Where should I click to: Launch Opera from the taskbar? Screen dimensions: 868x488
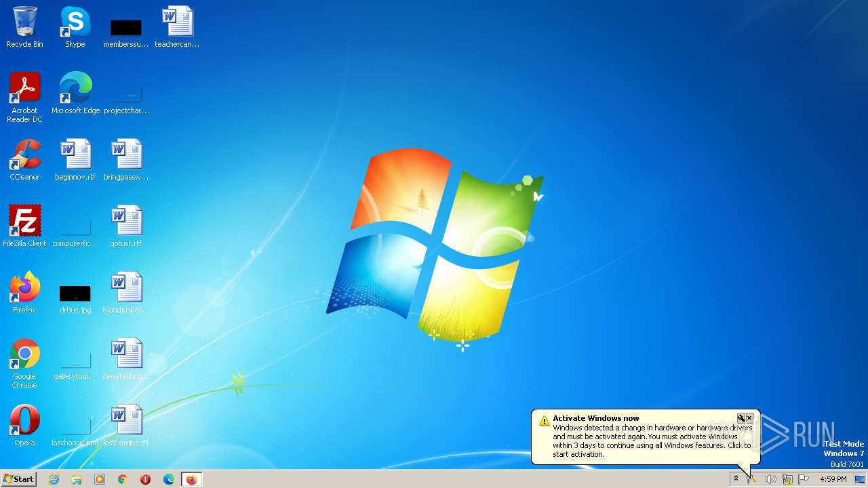[x=146, y=479]
